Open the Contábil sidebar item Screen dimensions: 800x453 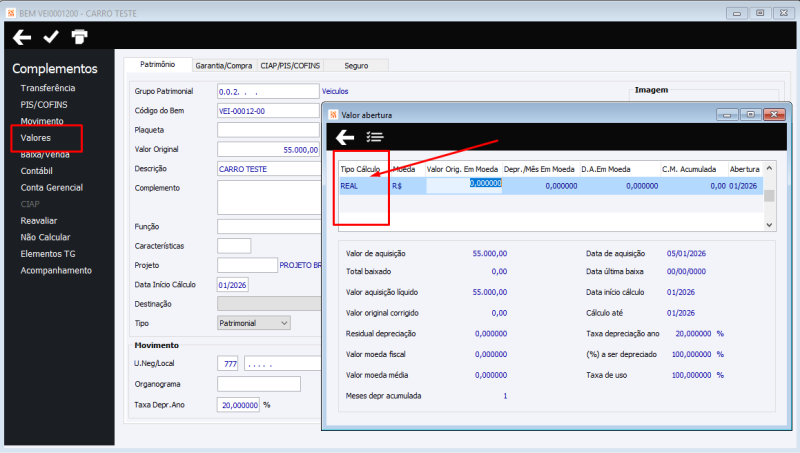tap(37, 171)
